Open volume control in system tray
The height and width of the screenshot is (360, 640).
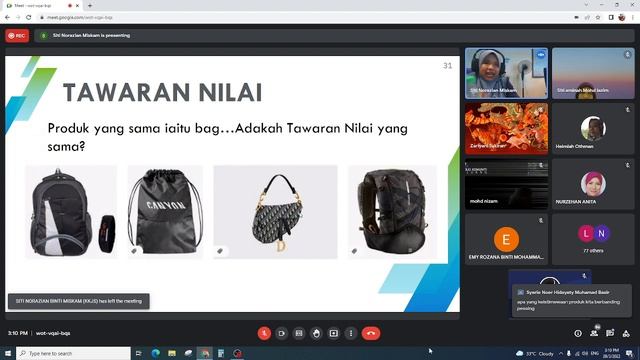click(585, 353)
